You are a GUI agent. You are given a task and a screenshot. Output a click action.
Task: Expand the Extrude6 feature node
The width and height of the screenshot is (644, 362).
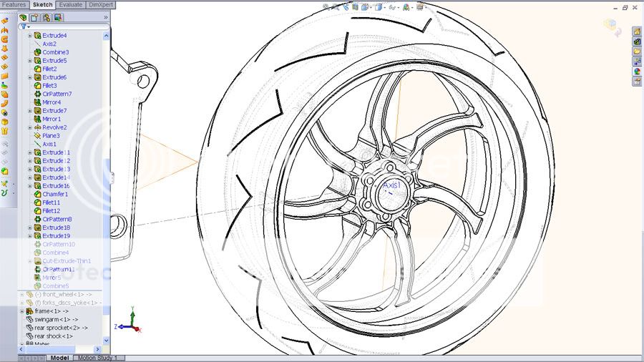[30, 77]
